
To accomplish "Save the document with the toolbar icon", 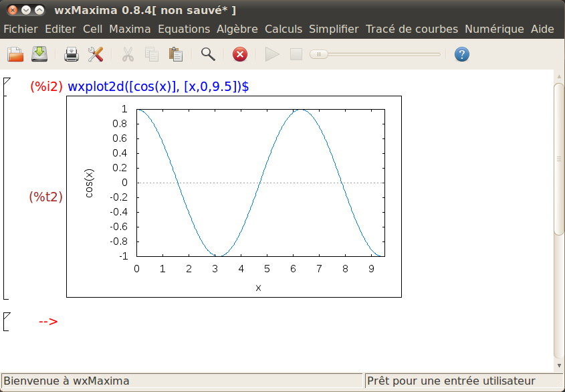I will 40,54.
